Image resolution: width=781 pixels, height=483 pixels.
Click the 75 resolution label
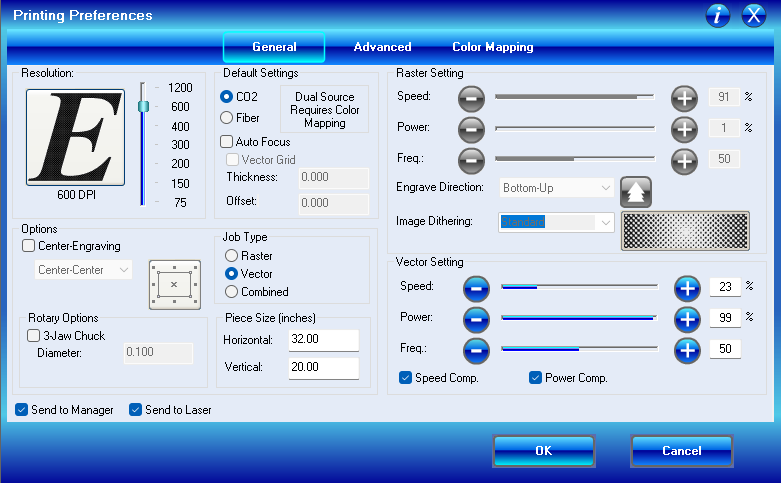pos(180,203)
